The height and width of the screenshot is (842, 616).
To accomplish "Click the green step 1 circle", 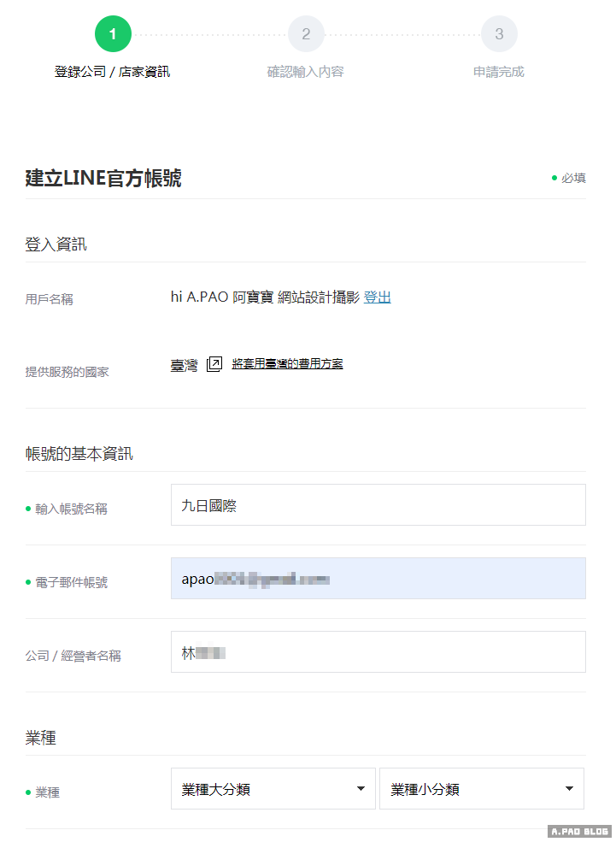I will point(113,34).
